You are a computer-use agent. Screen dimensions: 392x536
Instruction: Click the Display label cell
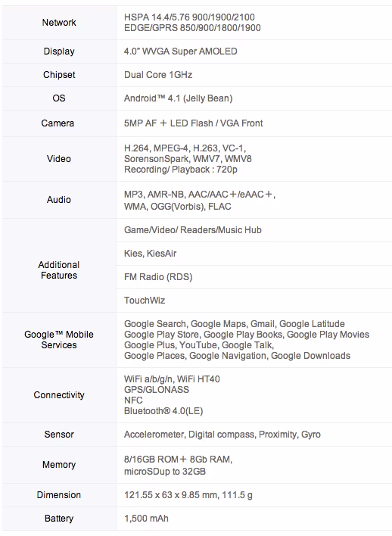click(x=59, y=51)
